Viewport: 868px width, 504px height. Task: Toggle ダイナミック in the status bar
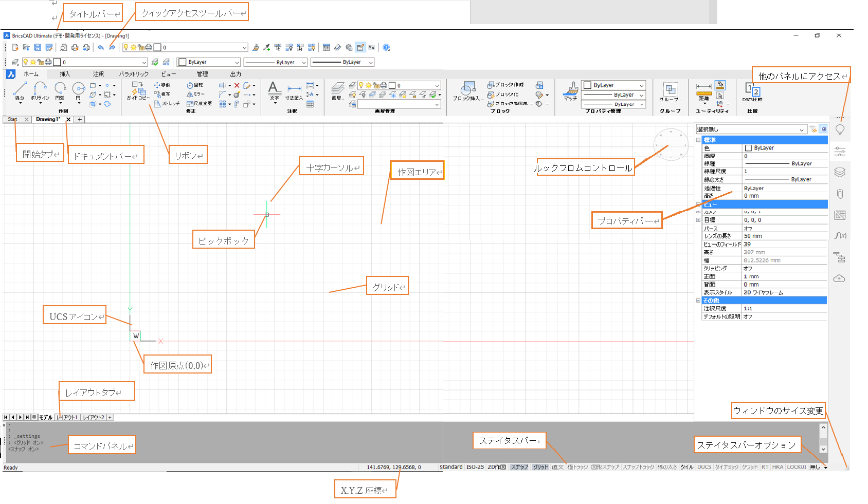coord(727,467)
